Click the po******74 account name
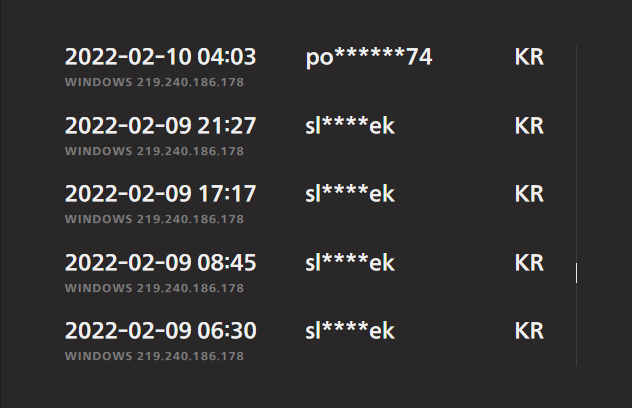This screenshot has width=632, height=408. click(369, 57)
